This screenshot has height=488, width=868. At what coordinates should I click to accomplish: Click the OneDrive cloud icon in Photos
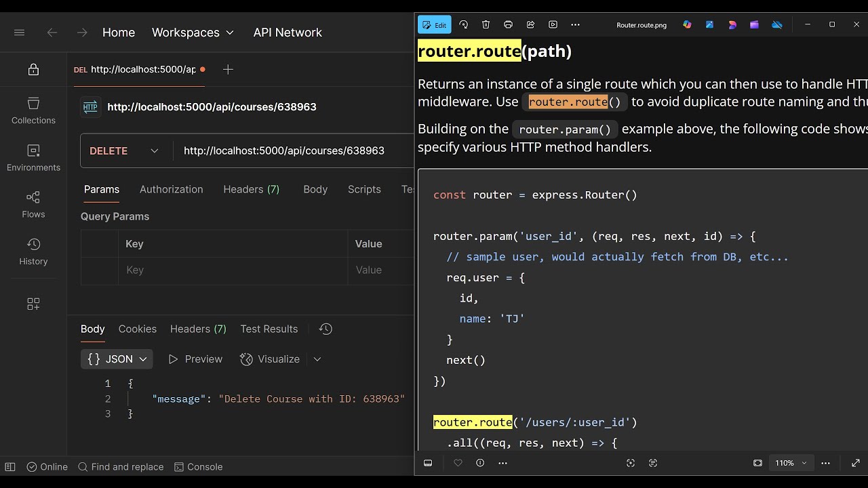[777, 24]
